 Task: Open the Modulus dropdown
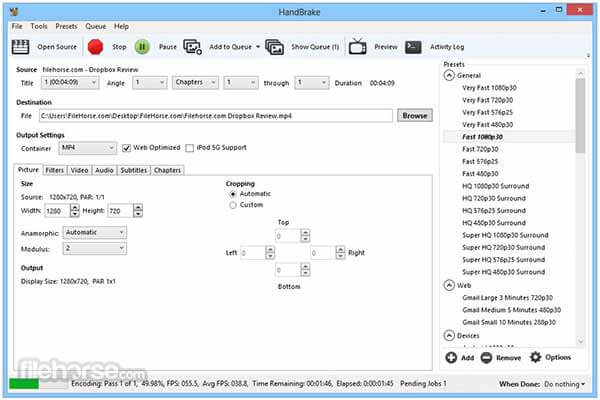(x=95, y=248)
